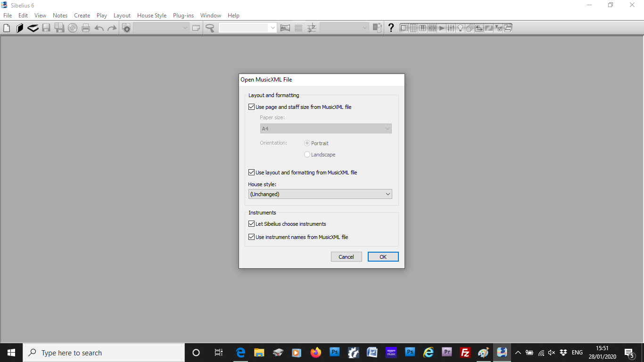This screenshot has height=362, width=644.
Task: Uncheck Let Sibelius choose instruments
Action: [x=252, y=224]
